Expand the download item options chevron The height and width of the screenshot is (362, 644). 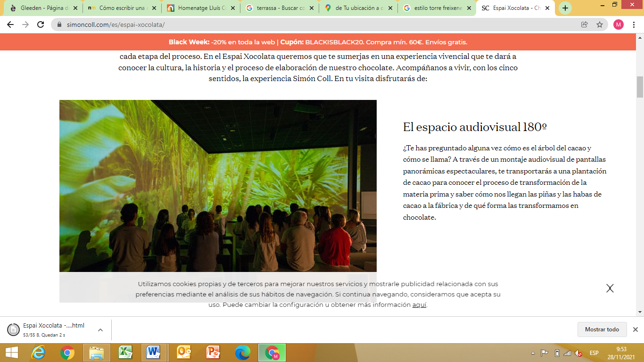pos(100,330)
